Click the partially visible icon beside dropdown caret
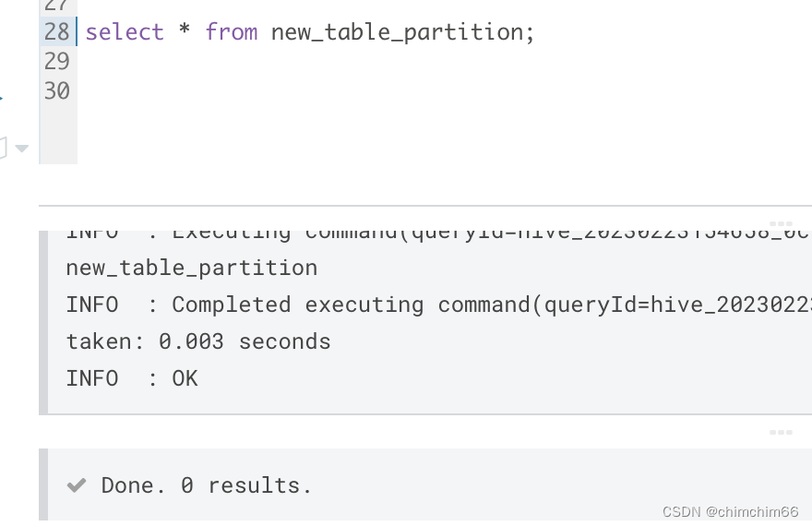 3,148
